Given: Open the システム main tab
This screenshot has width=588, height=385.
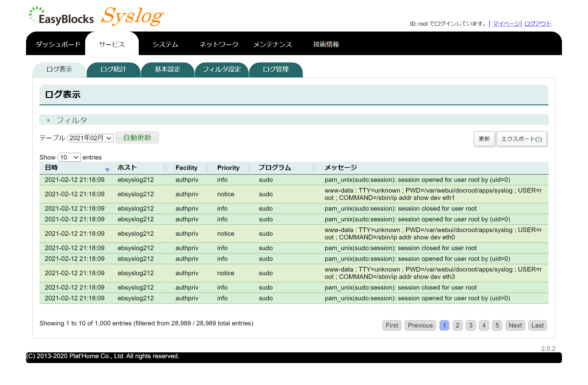Looking at the screenshot, I should [165, 44].
